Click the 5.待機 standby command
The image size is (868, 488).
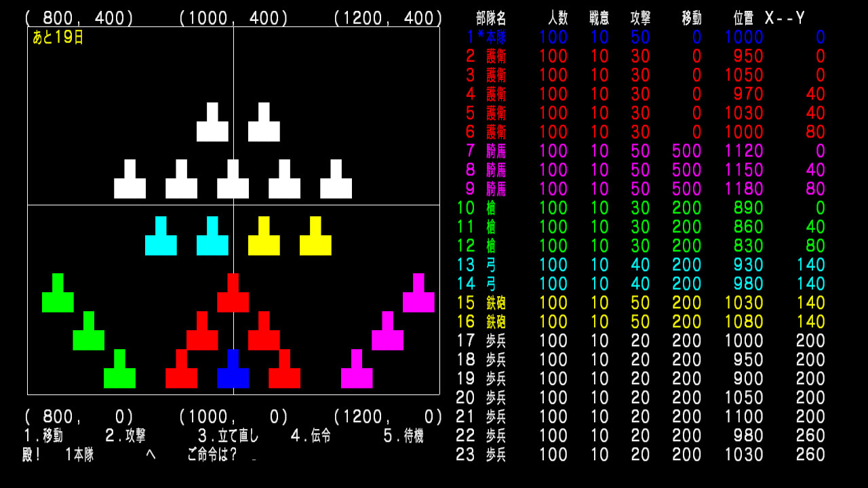coord(405,437)
